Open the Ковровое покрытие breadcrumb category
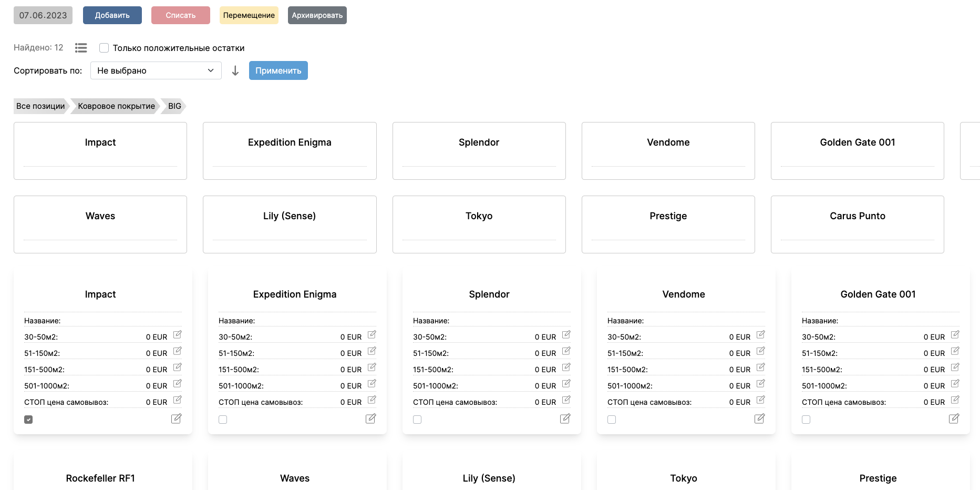 click(x=116, y=106)
